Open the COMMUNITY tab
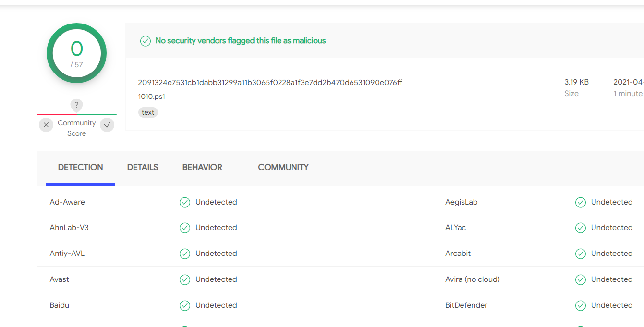The height and width of the screenshot is (327, 644). [283, 167]
